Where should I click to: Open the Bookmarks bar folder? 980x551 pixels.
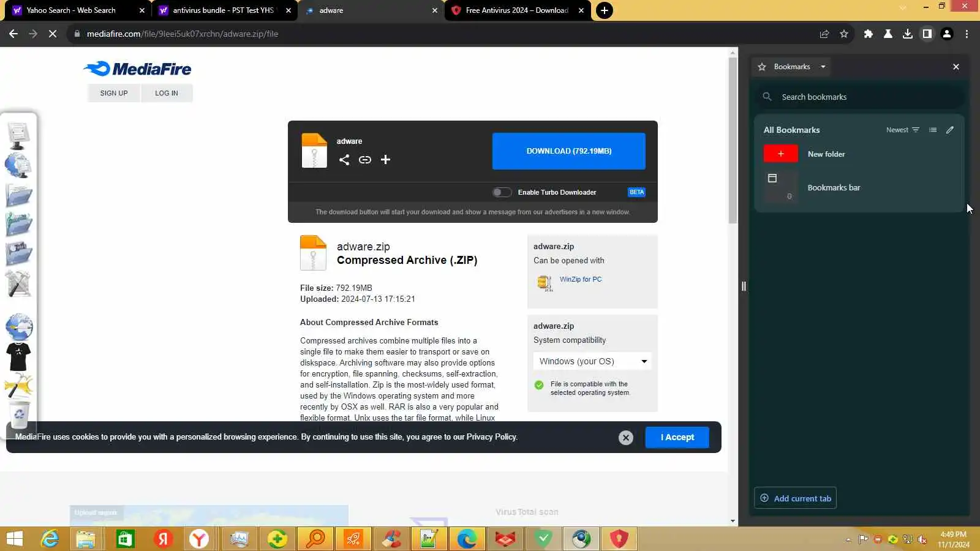[859, 187]
